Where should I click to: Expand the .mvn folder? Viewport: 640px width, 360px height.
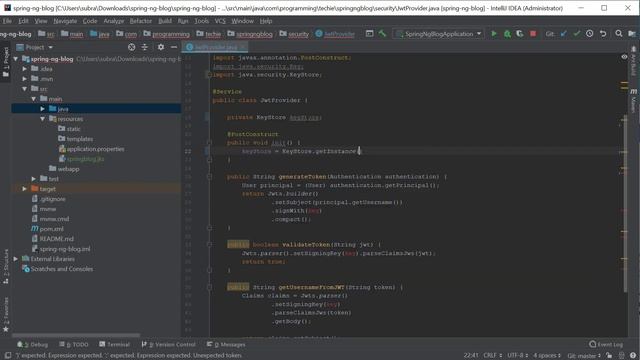click(x=25, y=79)
